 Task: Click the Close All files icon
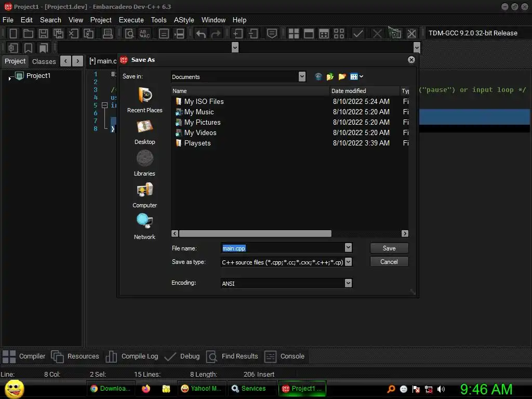click(88, 33)
